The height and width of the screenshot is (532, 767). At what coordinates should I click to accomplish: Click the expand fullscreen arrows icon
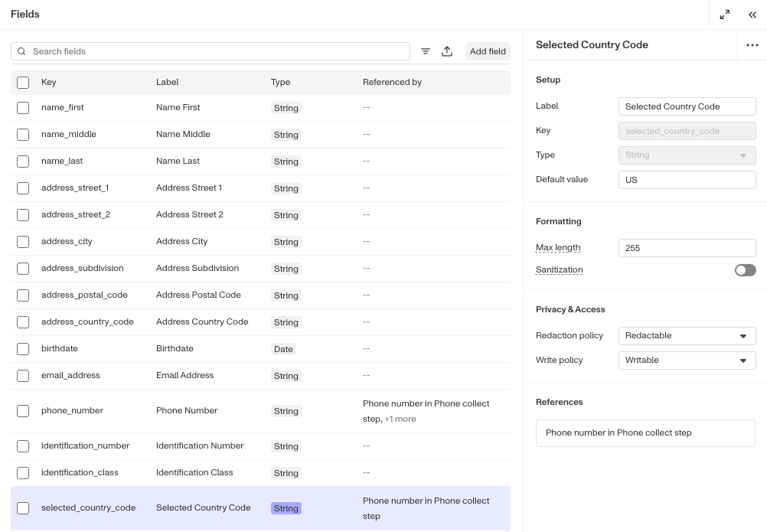724,15
